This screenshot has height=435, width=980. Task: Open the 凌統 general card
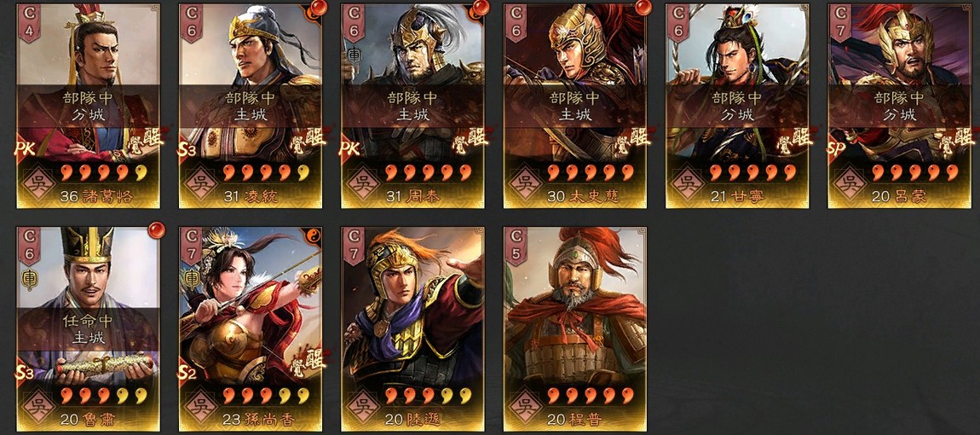tap(251, 106)
